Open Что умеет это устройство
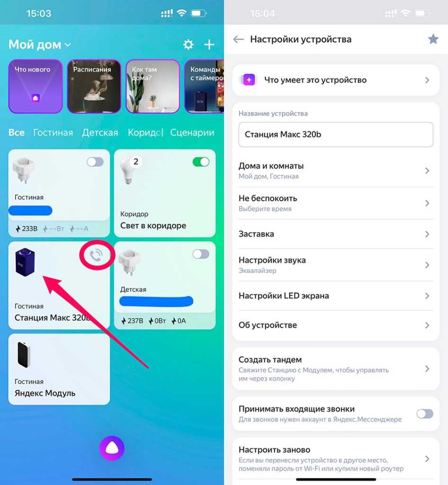Viewport: 448px width, 485px height. (x=336, y=80)
